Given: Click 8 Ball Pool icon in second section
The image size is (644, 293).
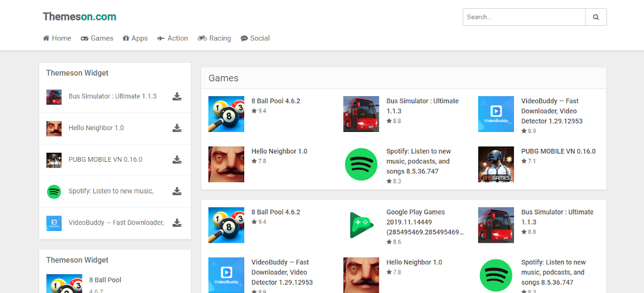Looking at the screenshot, I should pos(227,225).
